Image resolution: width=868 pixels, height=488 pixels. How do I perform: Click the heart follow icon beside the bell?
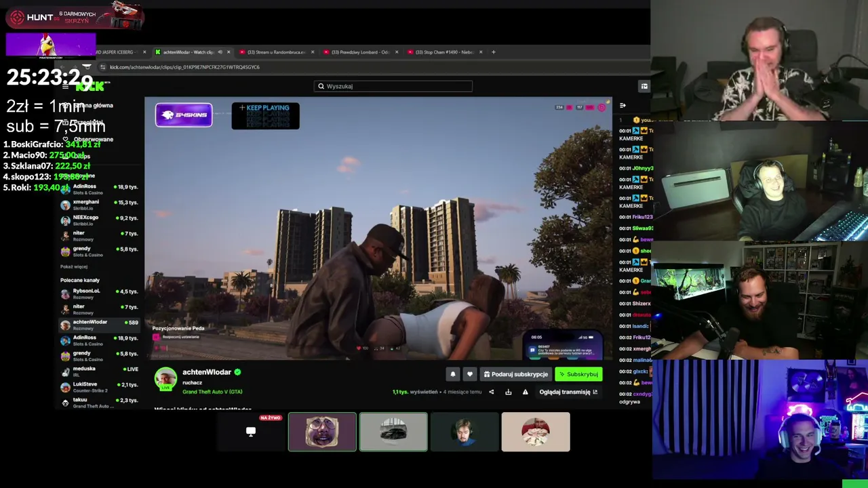[x=470, y=374]
